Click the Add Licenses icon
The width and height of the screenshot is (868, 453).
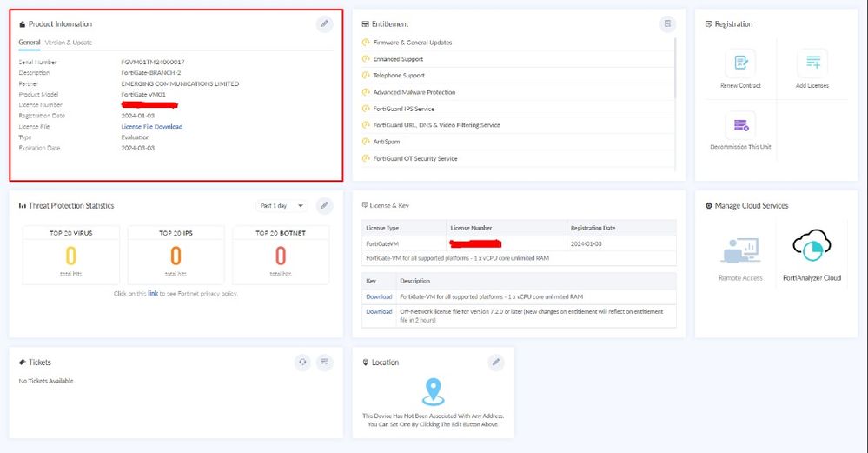(812, 63)
